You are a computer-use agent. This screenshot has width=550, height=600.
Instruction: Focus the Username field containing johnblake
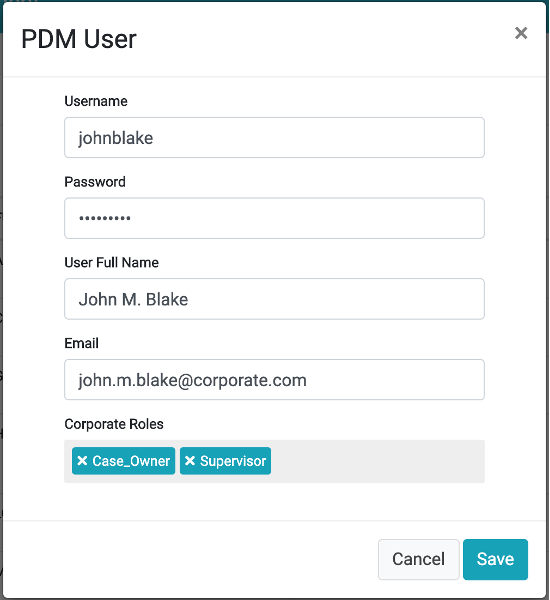pyautogui.click(x=274, y=138)
